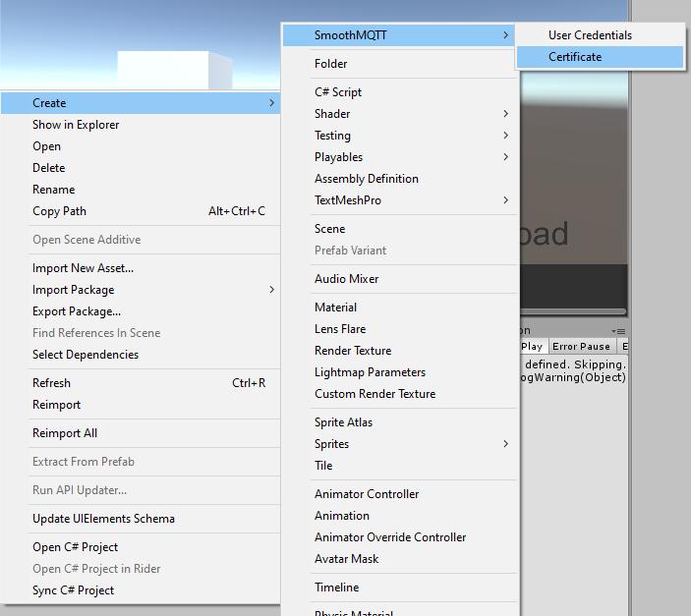The height and width of the screenshot is (616, 691).
Task: Expand the Import Package submenu arrow
Action: (271, 290)
